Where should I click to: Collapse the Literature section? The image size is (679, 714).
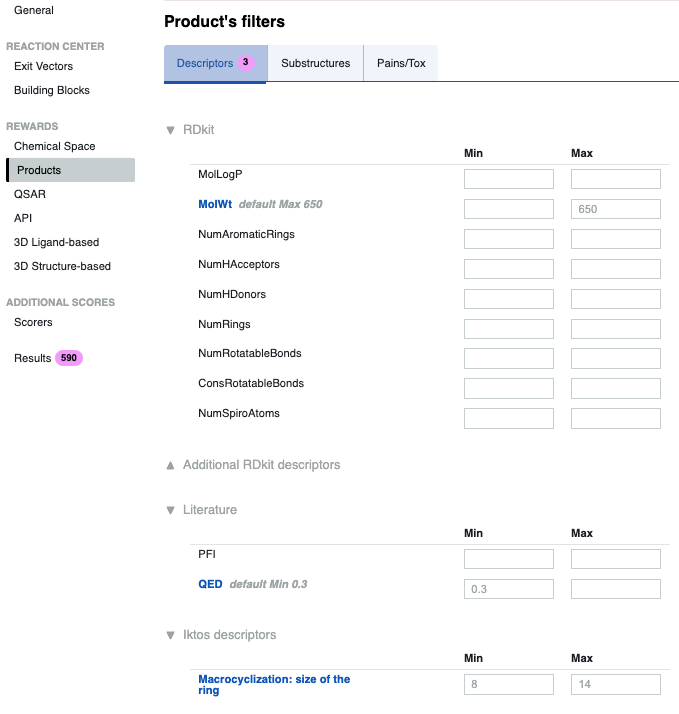click(x=171, y=510)
